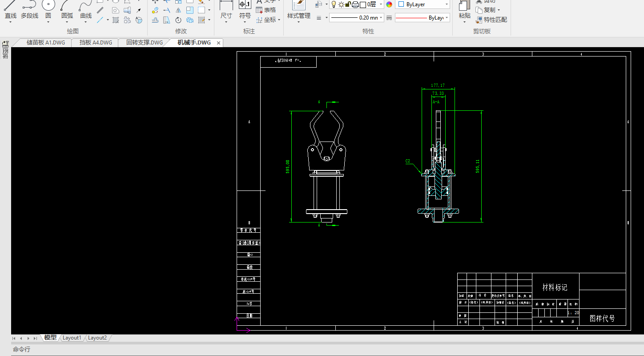This screenshot has width=644, height=356.
Task: Toggle layer freeze sun icon
Action: pyautogui.click(x=341, y=4)
